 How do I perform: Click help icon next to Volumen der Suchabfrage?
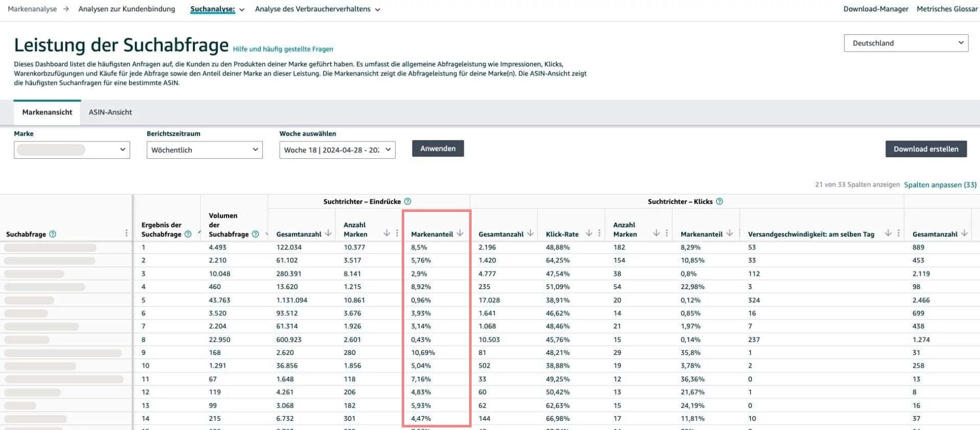255,234
